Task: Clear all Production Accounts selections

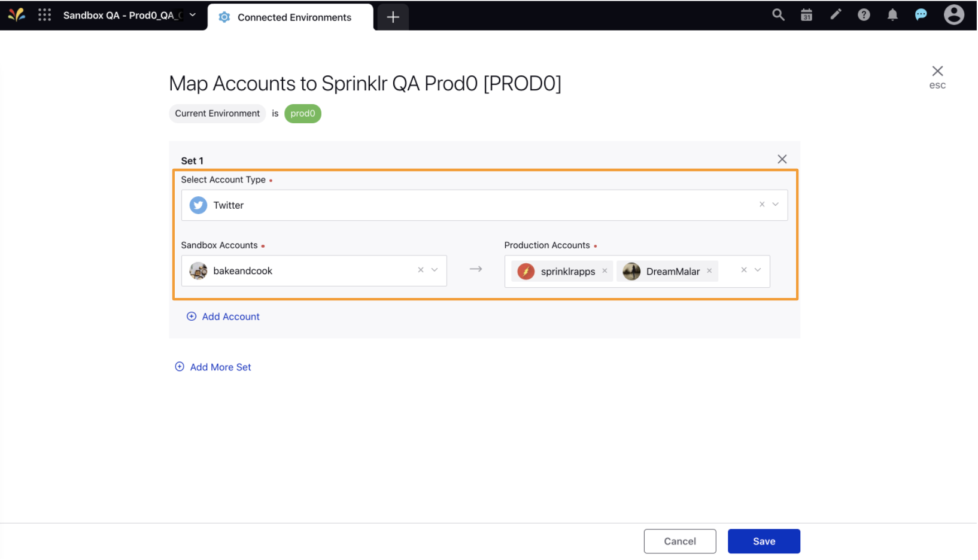Action: tap(744, 270)
